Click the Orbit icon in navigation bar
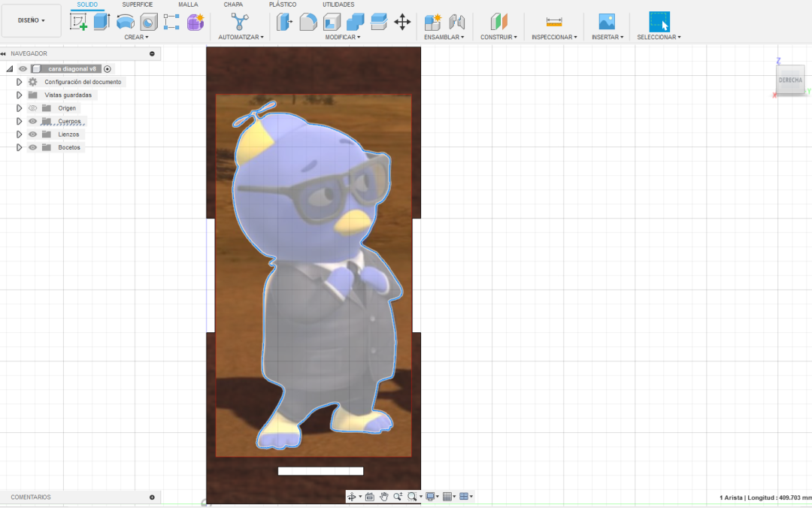Viewport: 812px width, 508px height. click(x=352, y=497)
